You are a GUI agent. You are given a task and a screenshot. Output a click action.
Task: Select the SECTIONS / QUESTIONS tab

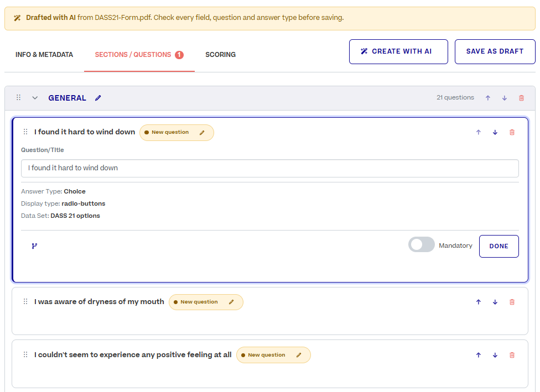pos(139,55)
